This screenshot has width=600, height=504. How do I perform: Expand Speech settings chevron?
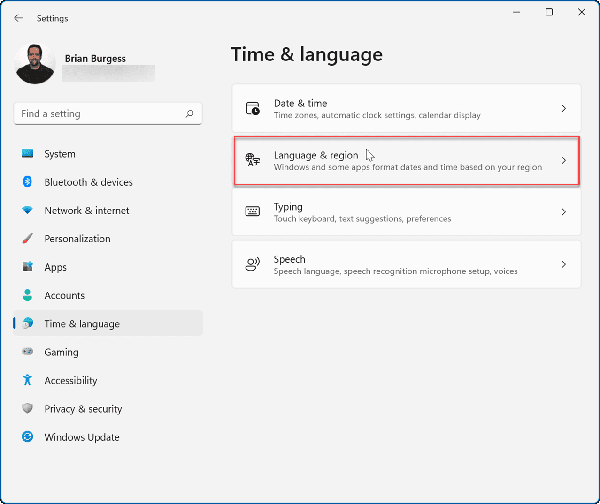(564, 264)
